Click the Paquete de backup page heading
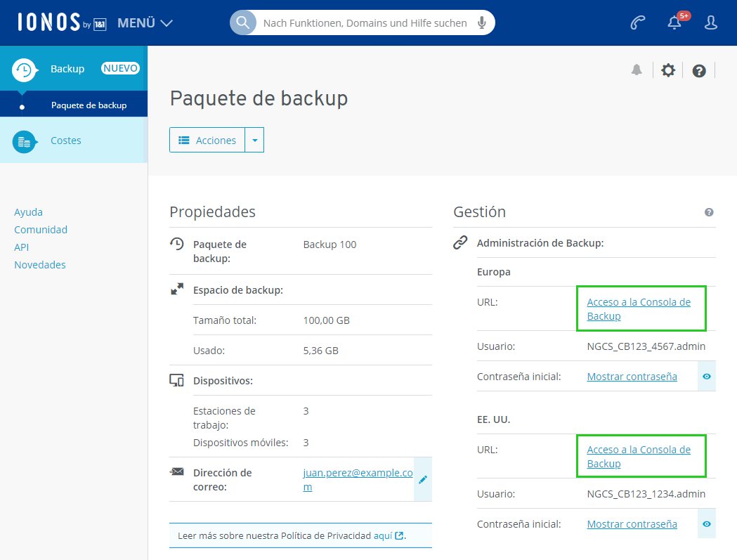The image size is (737, 560). [259, 98]
